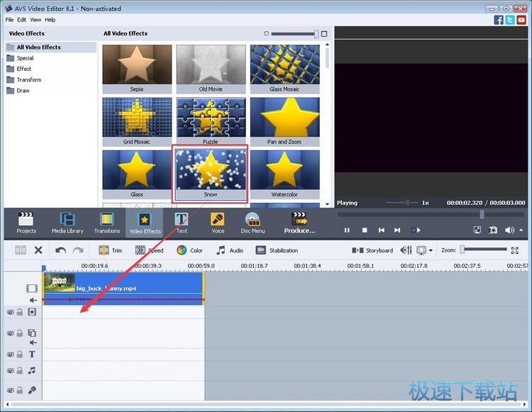
Task: Toggle visibility eye of the music track
Action: point(10,371)
